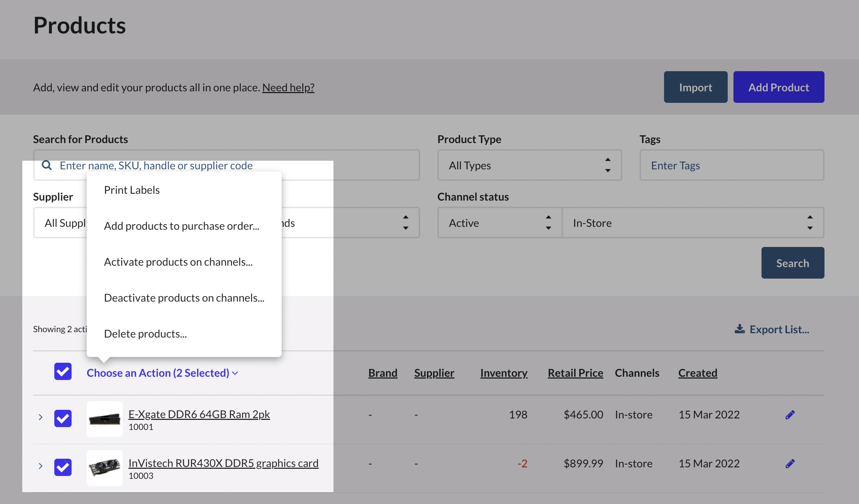Toggle the select-all products checkbox
The height and width of the screenshot is (504, 859).
click(63, 371)
